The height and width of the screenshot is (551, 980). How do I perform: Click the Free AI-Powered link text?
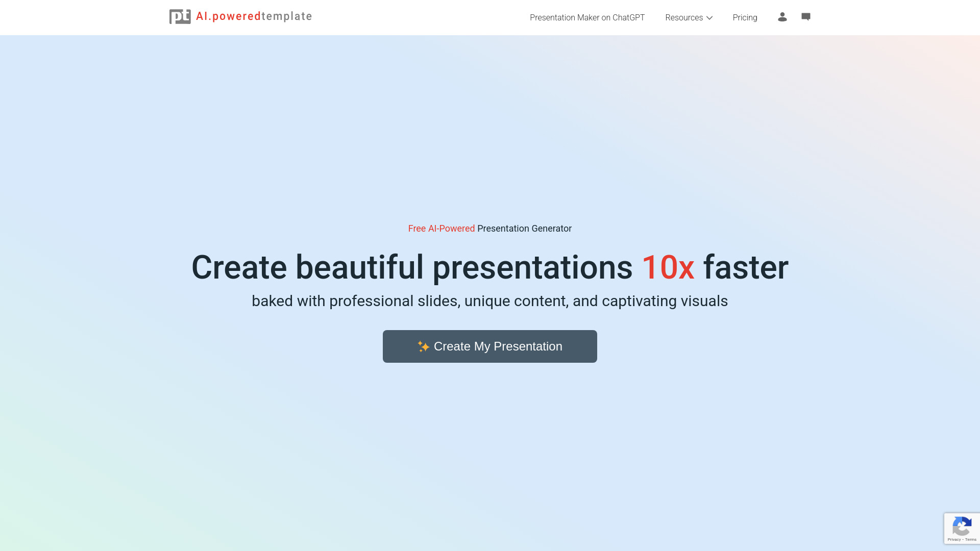coord(442,228)
